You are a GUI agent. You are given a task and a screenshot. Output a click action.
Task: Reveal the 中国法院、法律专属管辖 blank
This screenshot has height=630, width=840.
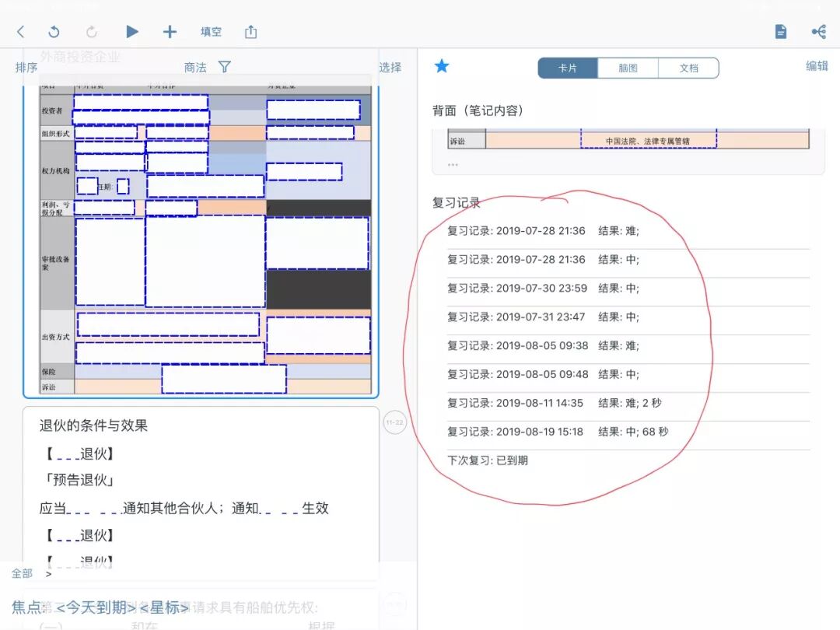648,139
